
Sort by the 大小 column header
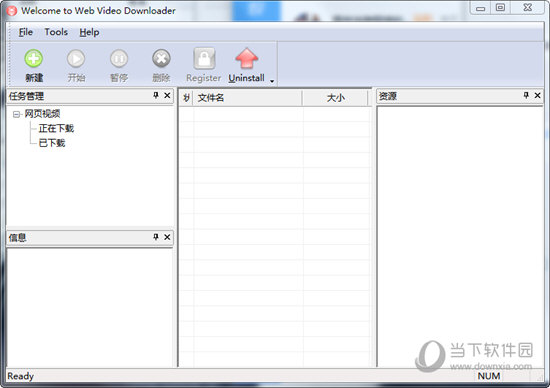pos(335,98)
